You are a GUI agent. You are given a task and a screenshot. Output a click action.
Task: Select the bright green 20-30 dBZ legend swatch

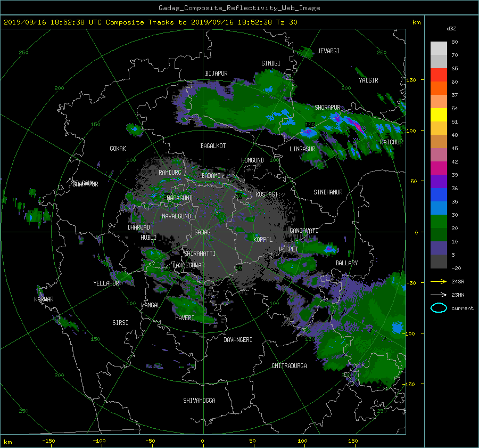439,222
